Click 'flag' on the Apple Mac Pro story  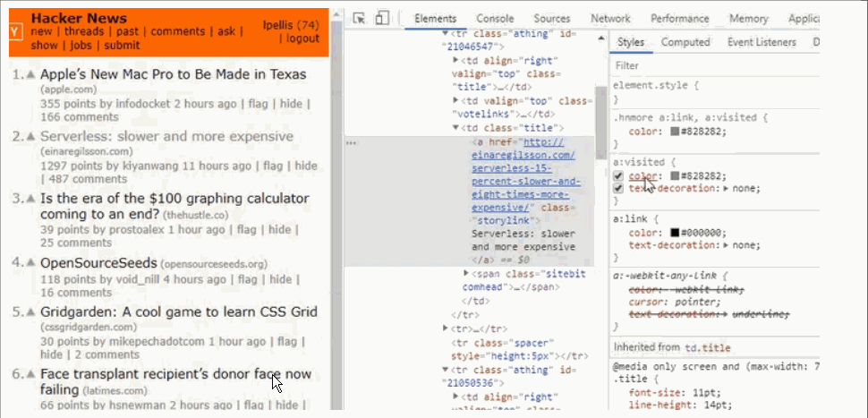click(258, 104)
